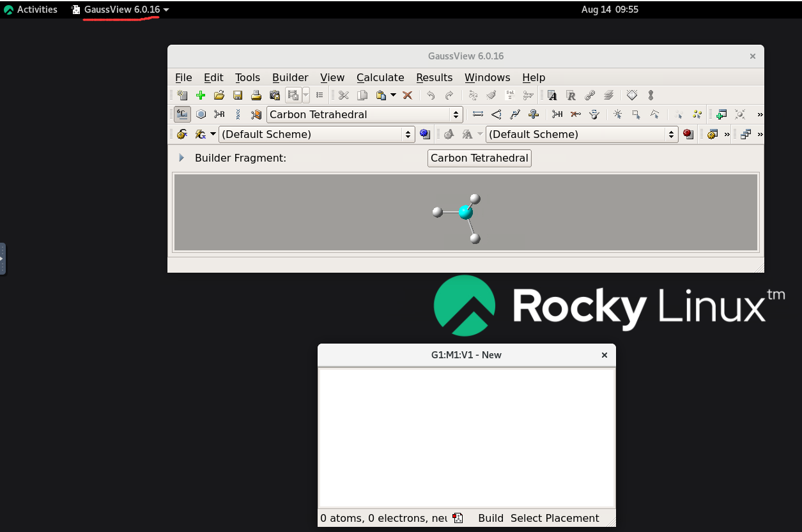Viewport: 802px width, 532px height.
Task: Open the Builder menu
Action: pyautogui.click(x=290, y=77)
